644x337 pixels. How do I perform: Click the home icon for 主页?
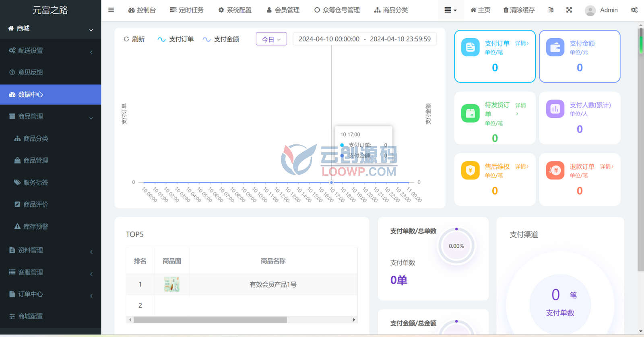click(x=473, y=10)
